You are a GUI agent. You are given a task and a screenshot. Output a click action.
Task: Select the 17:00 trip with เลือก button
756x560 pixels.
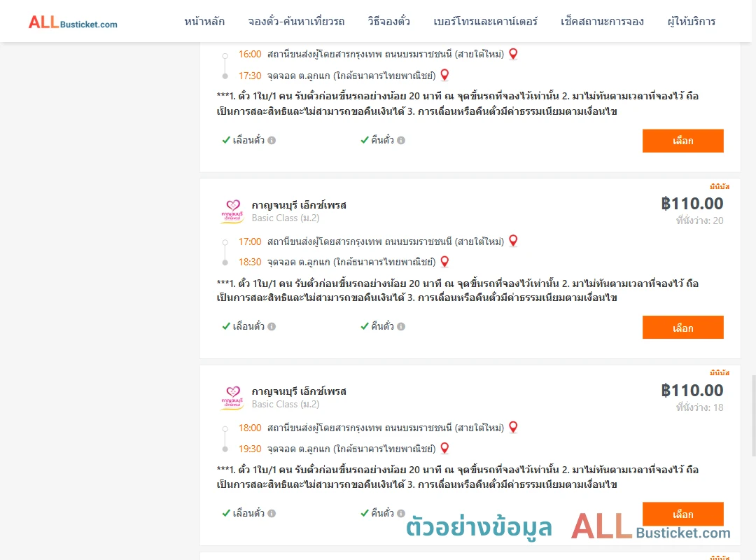(682, 328)
